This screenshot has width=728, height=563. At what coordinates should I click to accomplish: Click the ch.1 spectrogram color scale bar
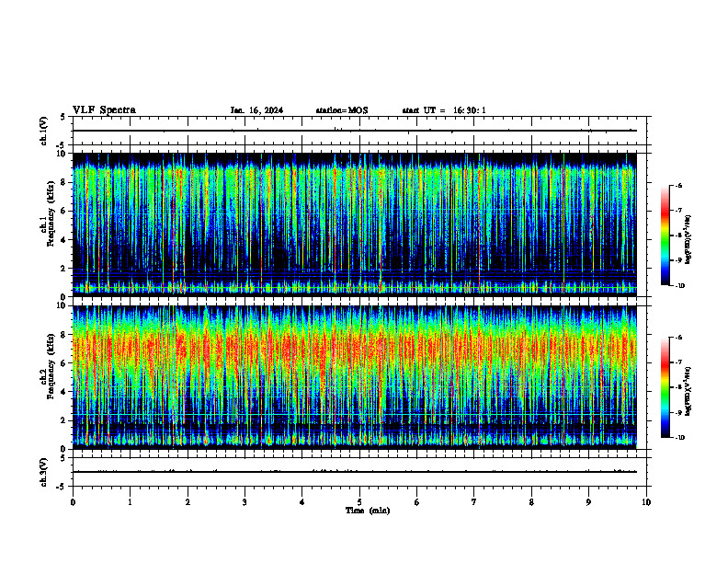(665, 236)
